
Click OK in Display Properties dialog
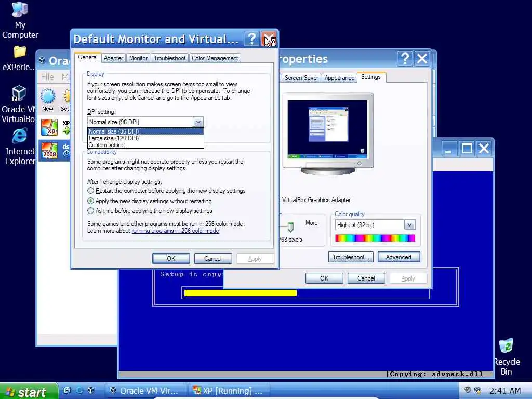point(324,278)
